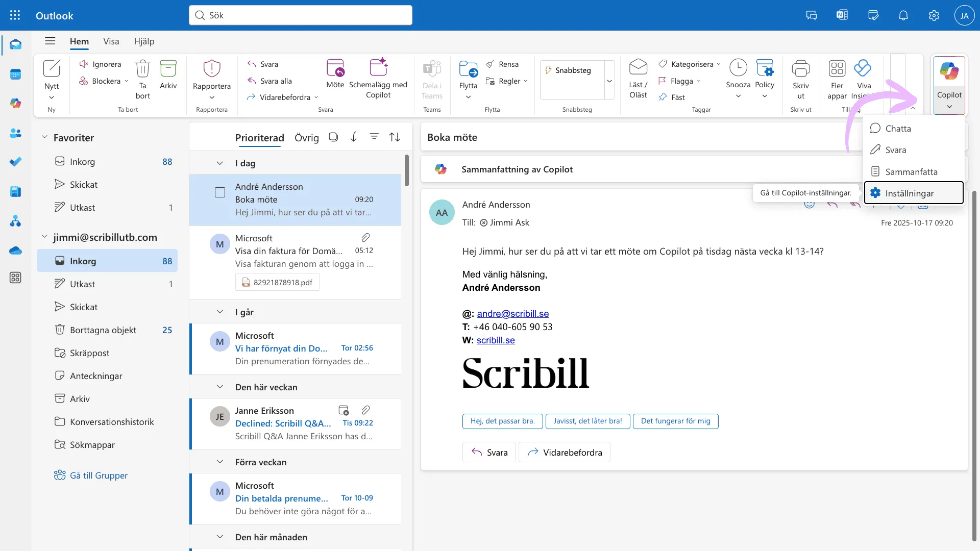Screen dimensions: 980x551
Task: Open Fler appar in ribbon
Action: coord(837,79)
